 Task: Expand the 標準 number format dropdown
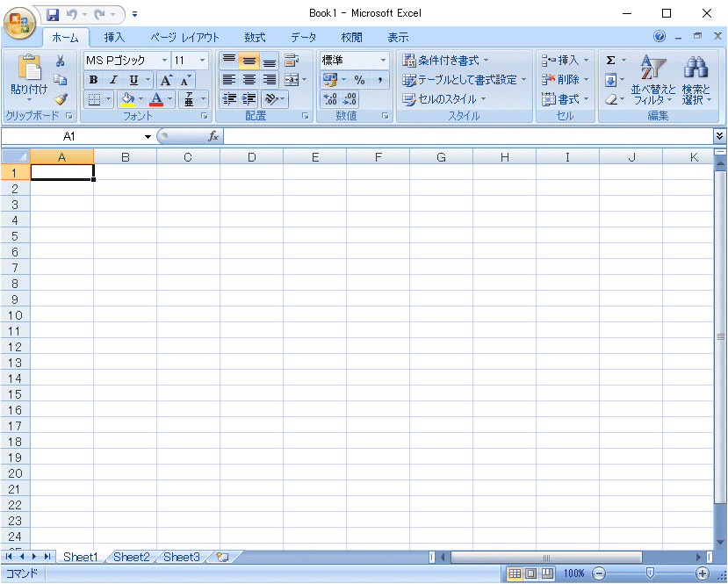pyautogui.click(x=383, y=61)
